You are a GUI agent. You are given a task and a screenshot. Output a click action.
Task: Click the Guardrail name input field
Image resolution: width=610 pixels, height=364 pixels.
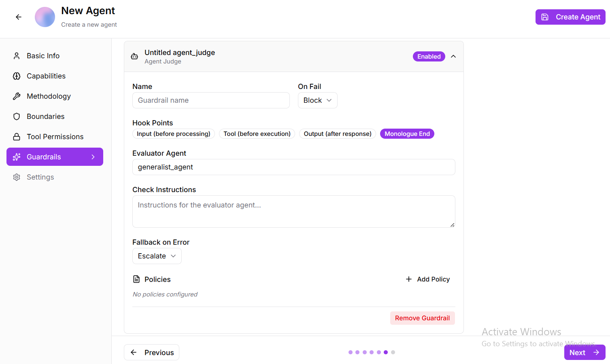tap(211, 100)
